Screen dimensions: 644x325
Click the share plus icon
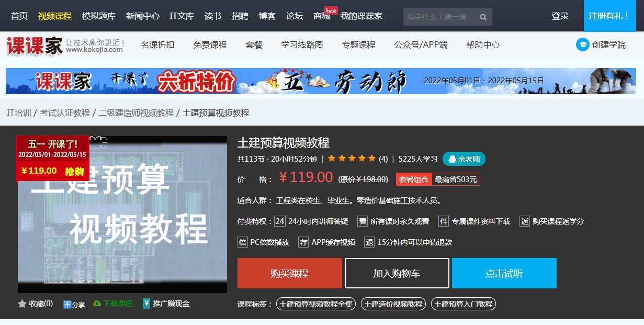pos(67,304)
